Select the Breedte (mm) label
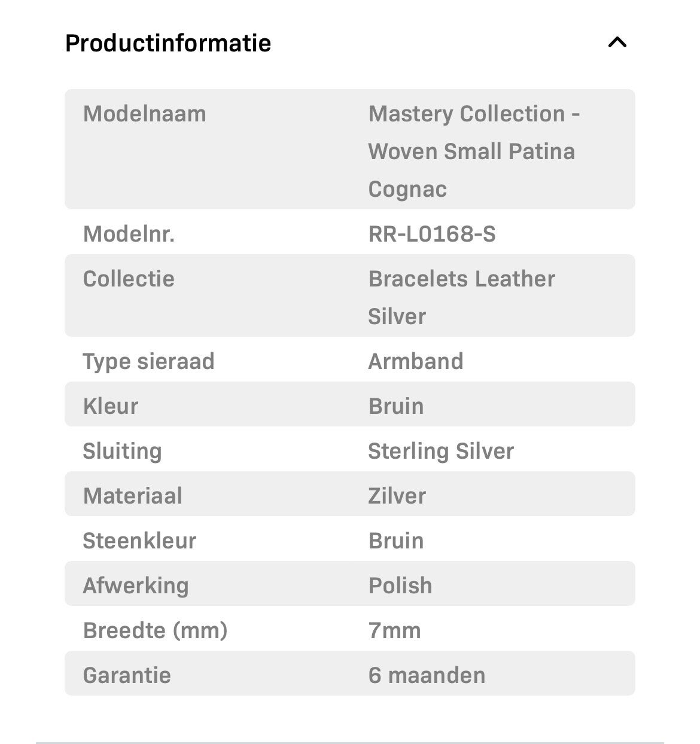The image size is (700, 744). 155,630
